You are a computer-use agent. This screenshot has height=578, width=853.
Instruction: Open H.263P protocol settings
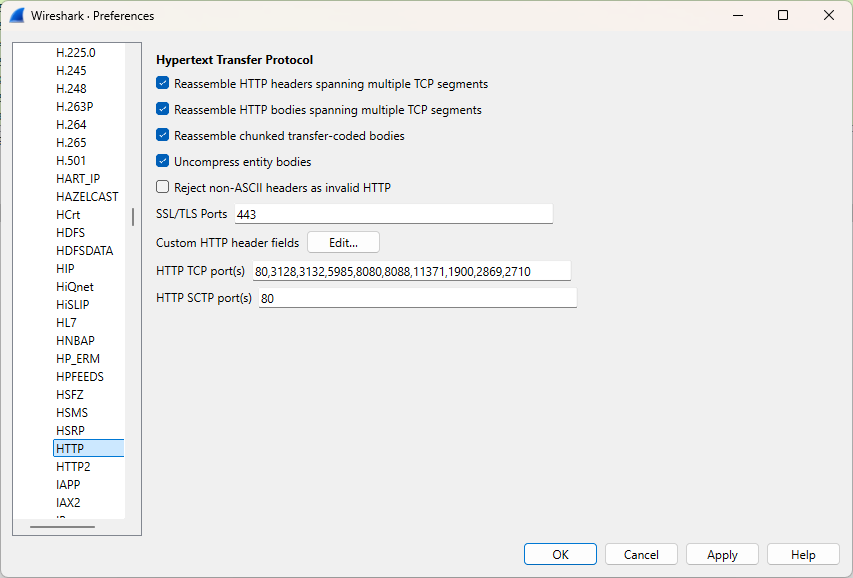click(x=75, y=107)
